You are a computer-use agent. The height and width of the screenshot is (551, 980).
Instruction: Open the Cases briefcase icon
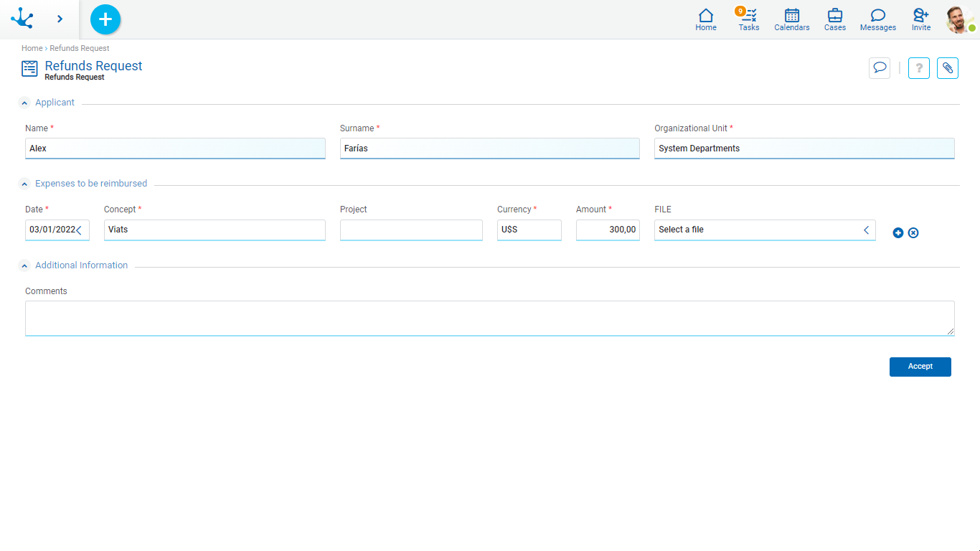coord(835,19)
